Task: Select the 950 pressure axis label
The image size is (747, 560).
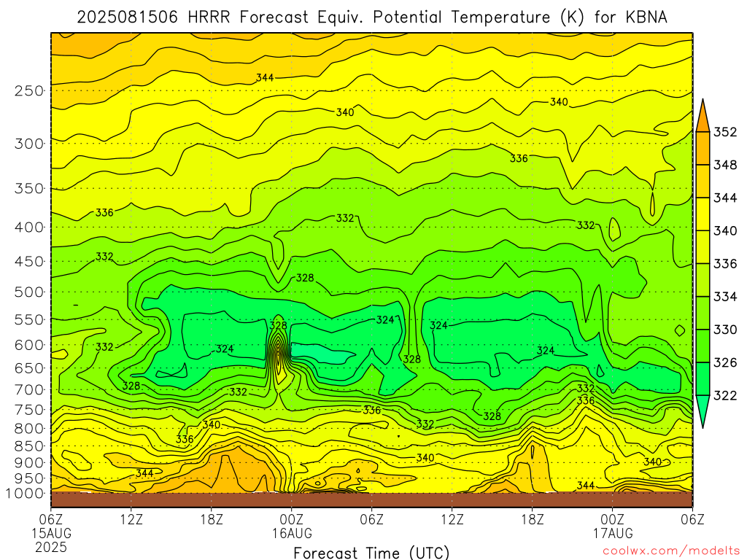Action: pos(29,478)
